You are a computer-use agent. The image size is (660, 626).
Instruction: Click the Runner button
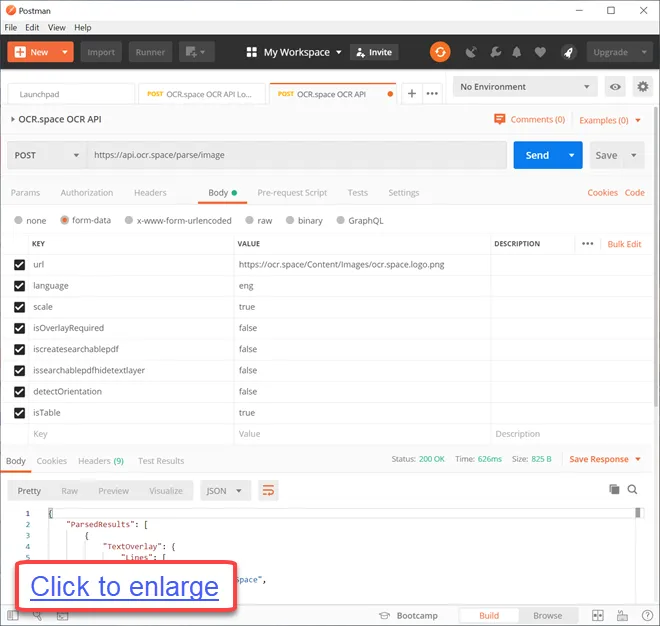(150, 52)
